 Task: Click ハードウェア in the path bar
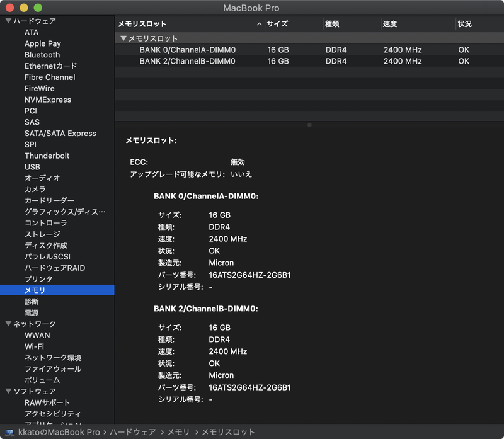pos(133,432)
